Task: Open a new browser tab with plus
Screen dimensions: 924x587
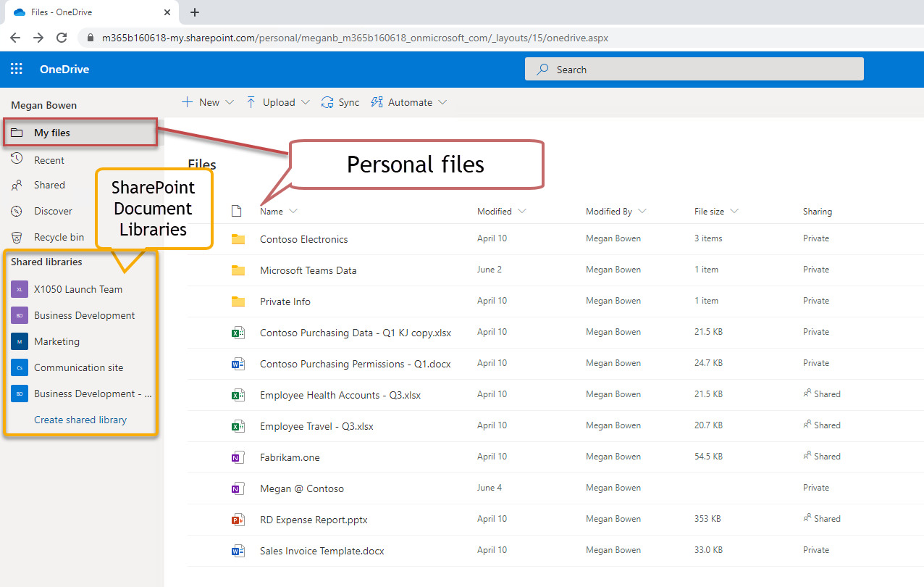Action: click(x=194, y=12)
